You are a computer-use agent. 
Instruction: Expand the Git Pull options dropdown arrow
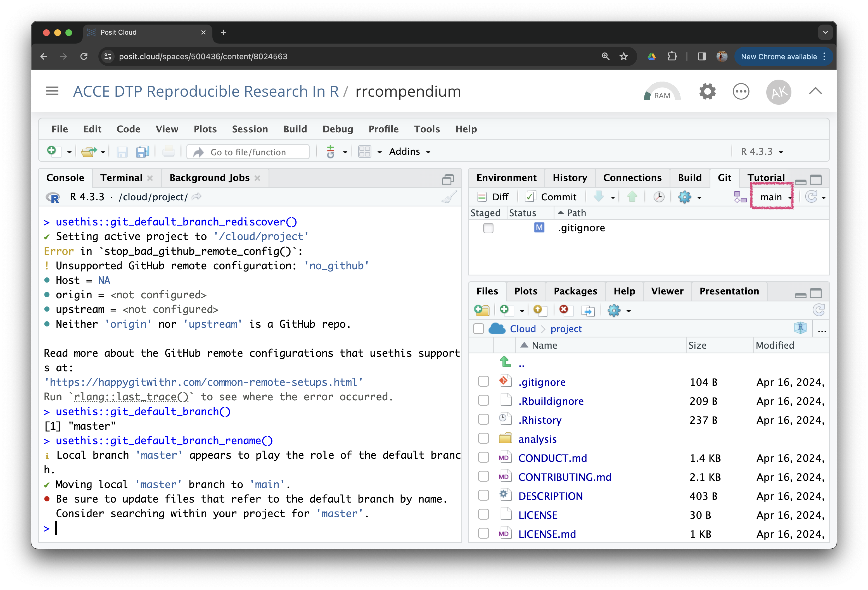coord(613,198)
